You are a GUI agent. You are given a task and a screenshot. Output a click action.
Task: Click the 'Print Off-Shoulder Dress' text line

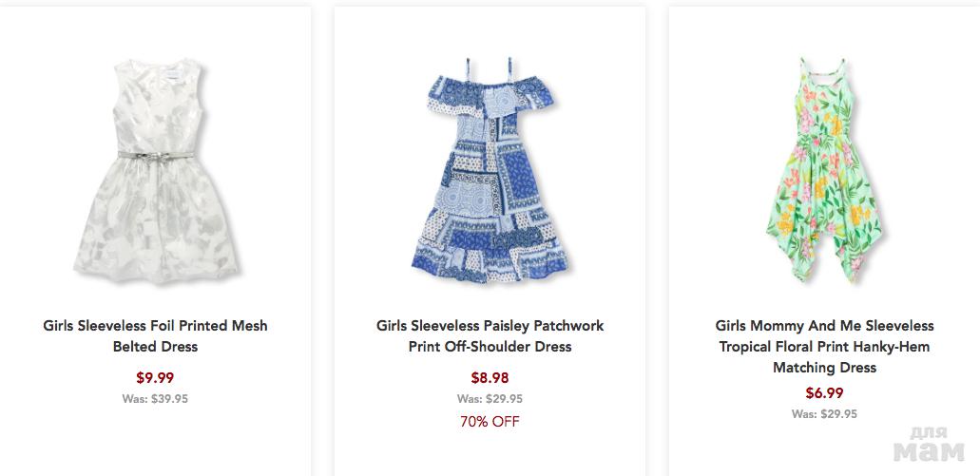pyautogui.click(x=490, y=347)
